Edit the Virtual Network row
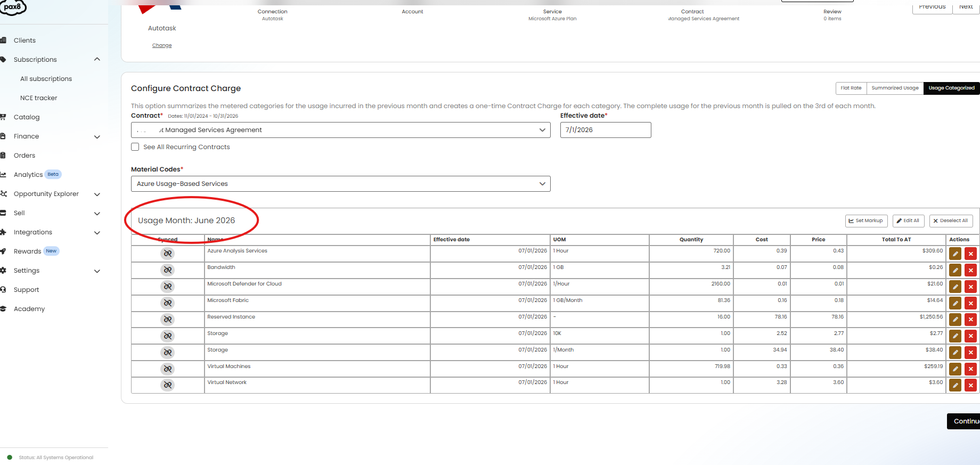980x465 pixels. [x=956, y=386]
